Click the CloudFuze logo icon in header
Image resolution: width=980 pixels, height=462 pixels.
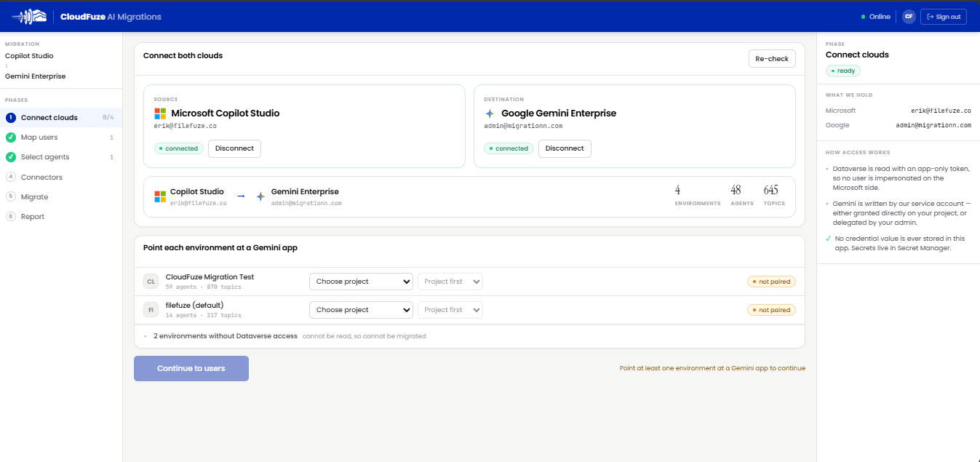29,16
